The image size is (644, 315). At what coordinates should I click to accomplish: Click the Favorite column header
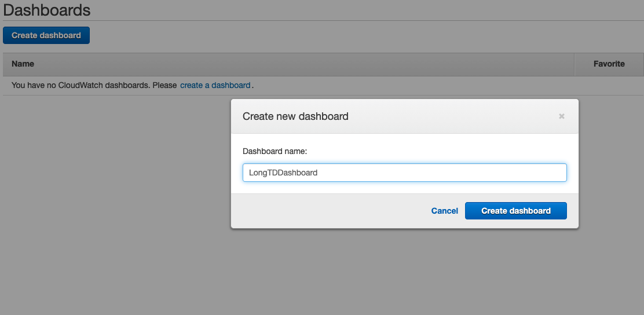(609, 64)
